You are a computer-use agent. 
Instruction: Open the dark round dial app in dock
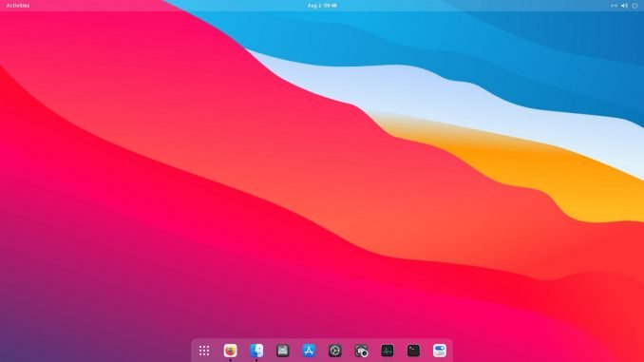pos(335,351)
